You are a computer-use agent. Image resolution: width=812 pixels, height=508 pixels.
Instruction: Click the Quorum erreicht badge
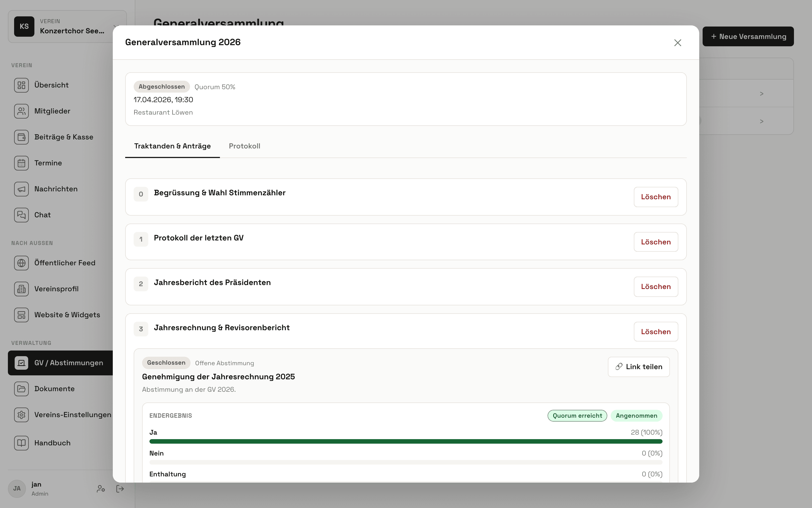[x=577, y=416]
